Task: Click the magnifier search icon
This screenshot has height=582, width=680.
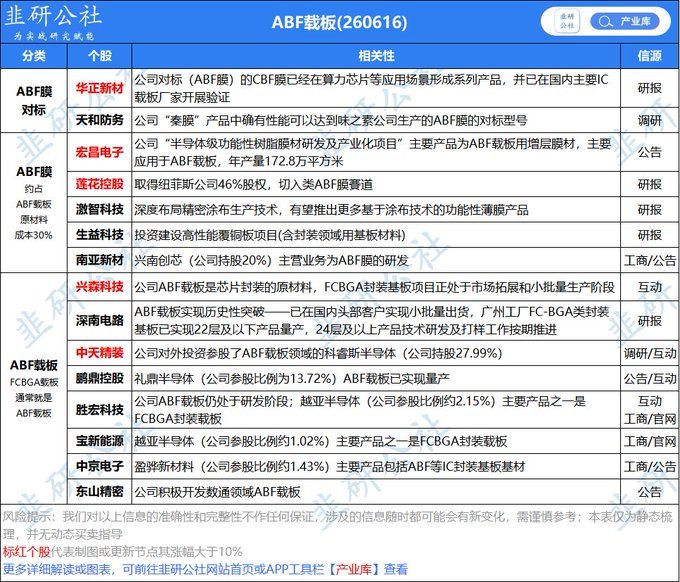Action: point(605,21)
